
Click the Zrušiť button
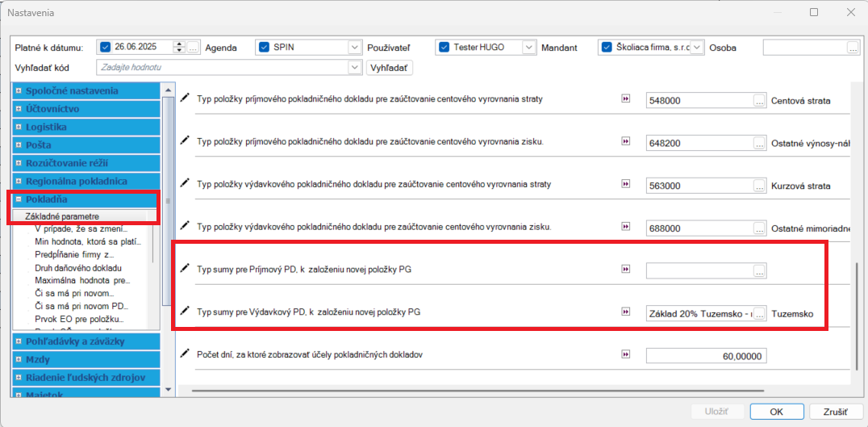(x=837, y=412)
